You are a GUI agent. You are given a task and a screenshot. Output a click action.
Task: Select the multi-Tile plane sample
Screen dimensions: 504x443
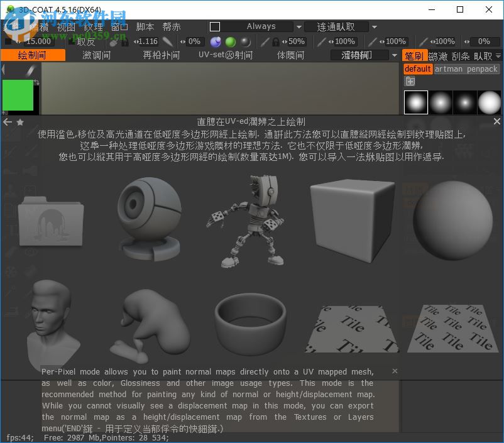(452, 328)
